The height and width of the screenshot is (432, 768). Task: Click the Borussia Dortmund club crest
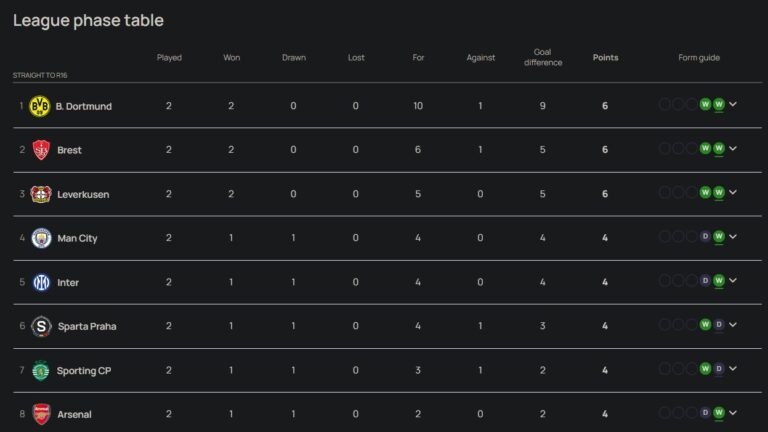click(41, 105)
